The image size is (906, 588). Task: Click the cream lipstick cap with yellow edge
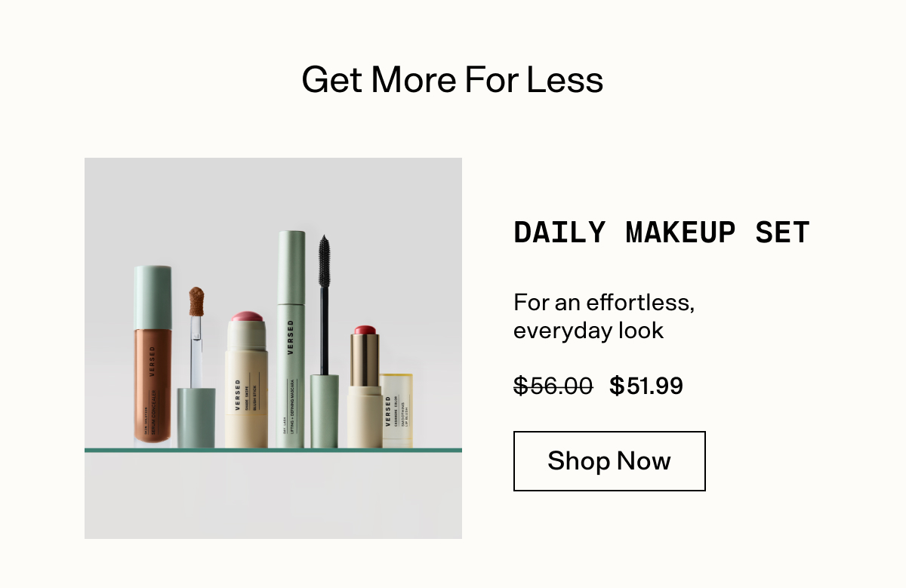point(396,411)
